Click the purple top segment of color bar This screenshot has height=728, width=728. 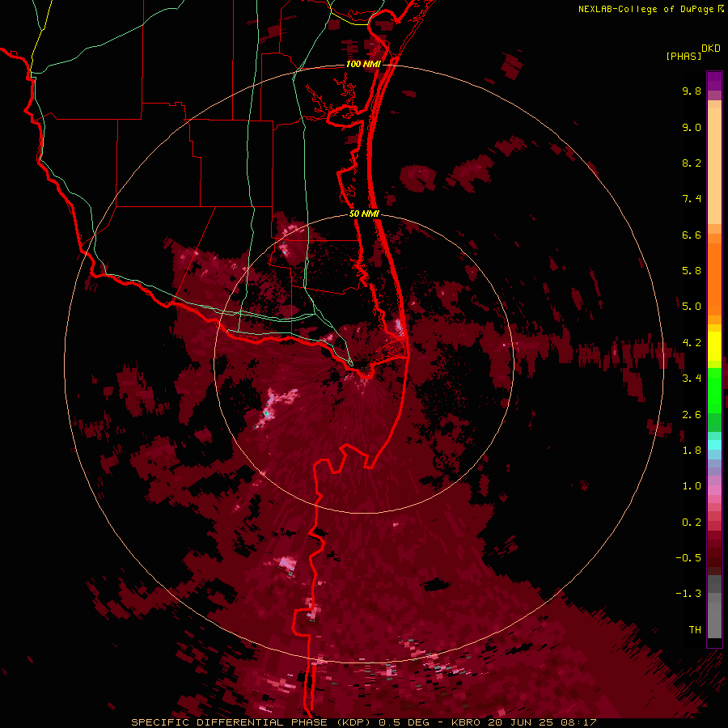(714, 81)
